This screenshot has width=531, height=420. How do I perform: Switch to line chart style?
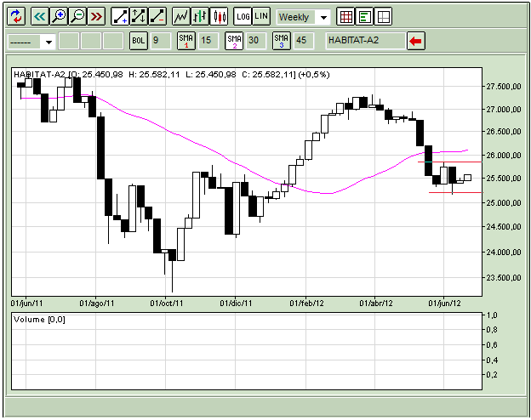(x=181, y=16)
